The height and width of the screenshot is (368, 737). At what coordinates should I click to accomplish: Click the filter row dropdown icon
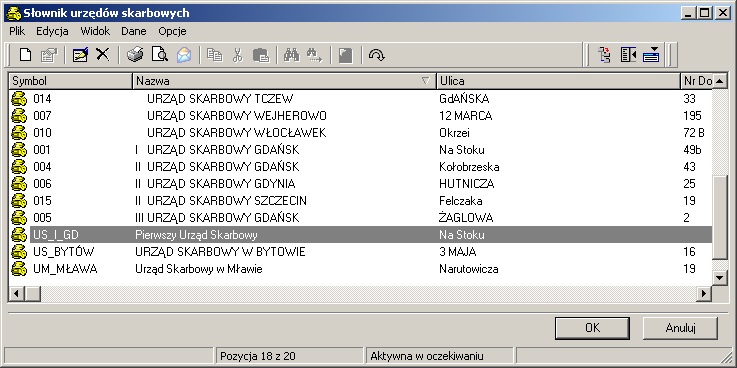tap(651, 55)
